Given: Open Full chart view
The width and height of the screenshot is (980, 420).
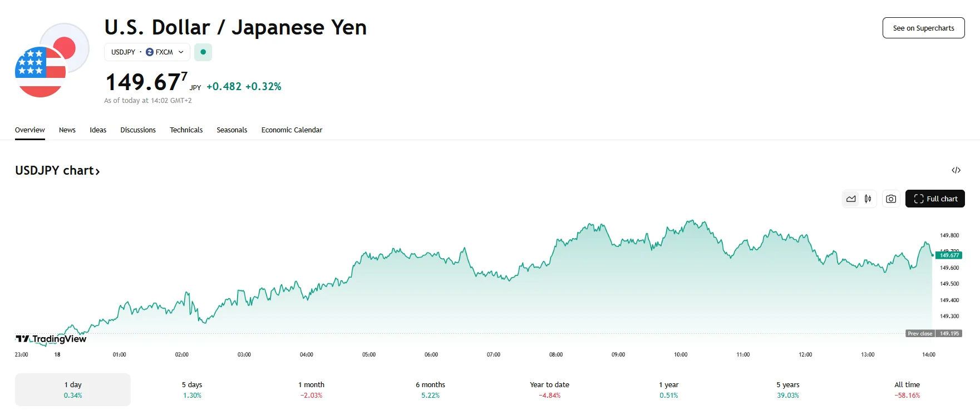Looking at the screenshot, I should pos(935,199).
